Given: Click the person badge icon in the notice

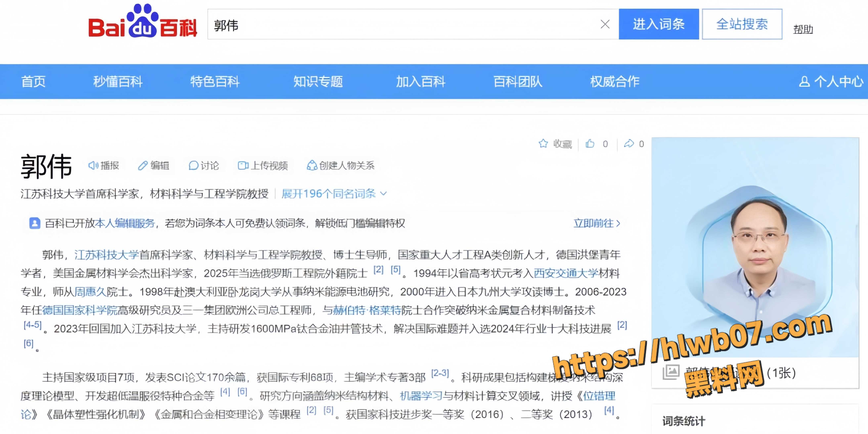Looking at the screenshot, I should (x=35, y=223).
